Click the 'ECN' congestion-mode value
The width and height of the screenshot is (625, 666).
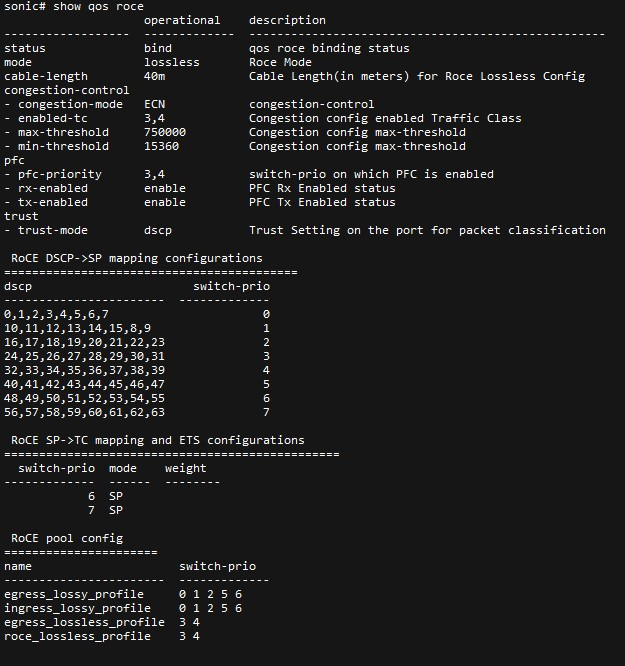tap(154, 104)
